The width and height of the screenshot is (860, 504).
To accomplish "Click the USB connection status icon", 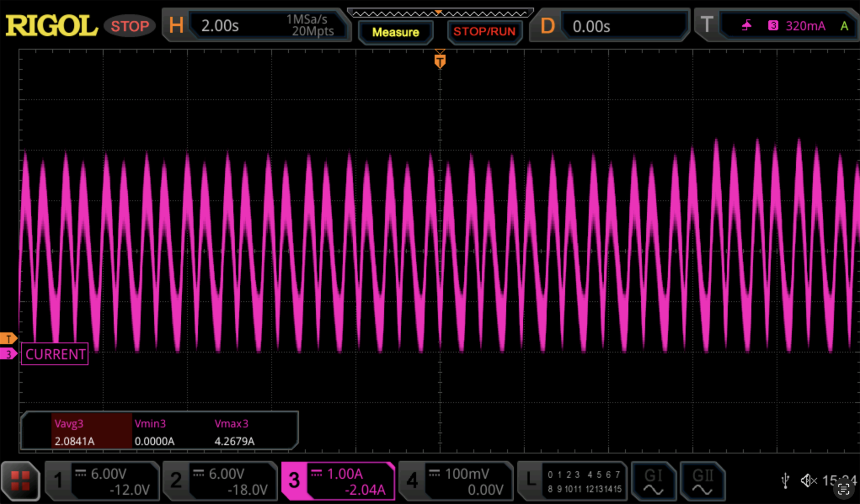I will click(x=785, y=480).
